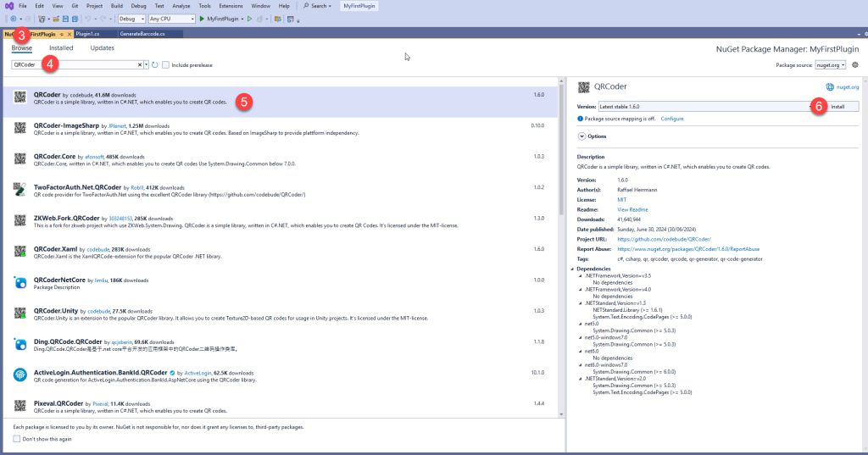
Task: Open the Extensions menu
Action: (x=231, y=6)
